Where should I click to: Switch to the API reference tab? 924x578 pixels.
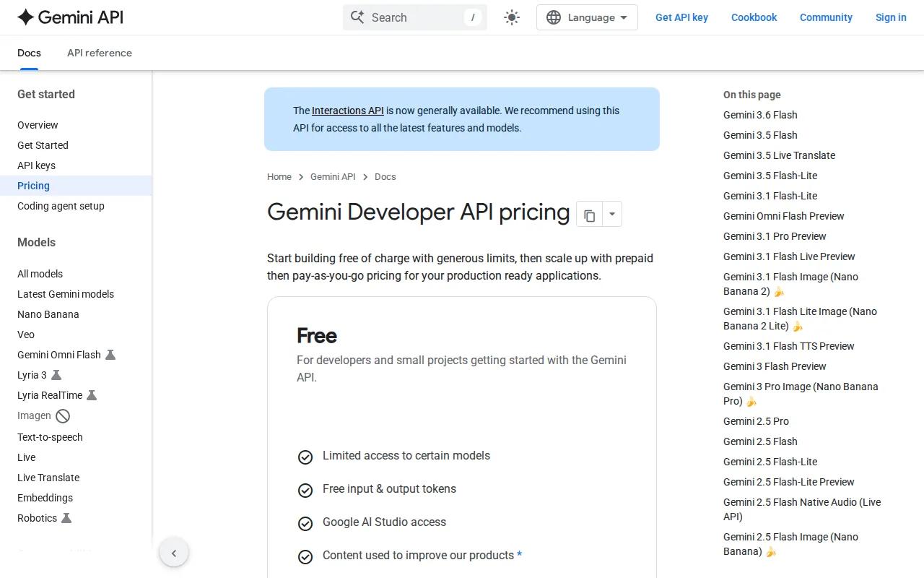click(100, 53)
